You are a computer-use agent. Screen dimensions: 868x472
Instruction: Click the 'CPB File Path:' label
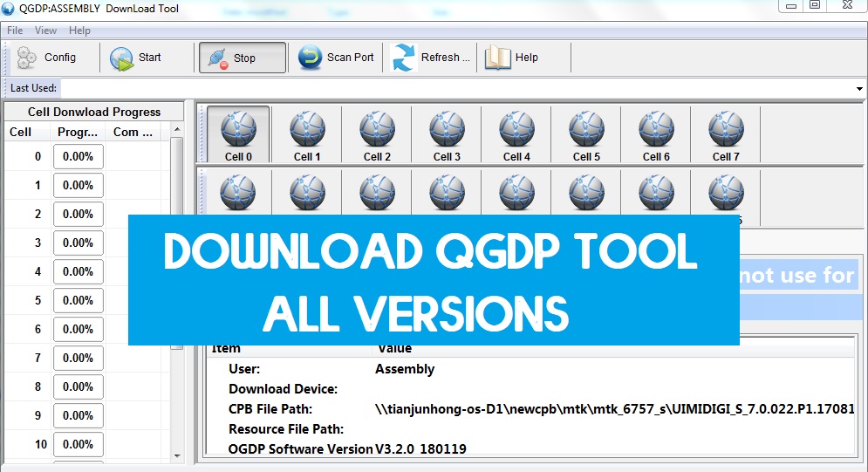click(x=270, y=409)
